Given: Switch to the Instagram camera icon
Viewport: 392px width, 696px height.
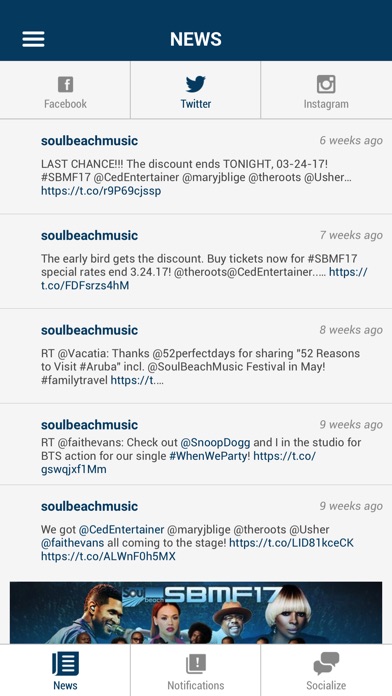Looking at the screenshot, I should [326, 84].
